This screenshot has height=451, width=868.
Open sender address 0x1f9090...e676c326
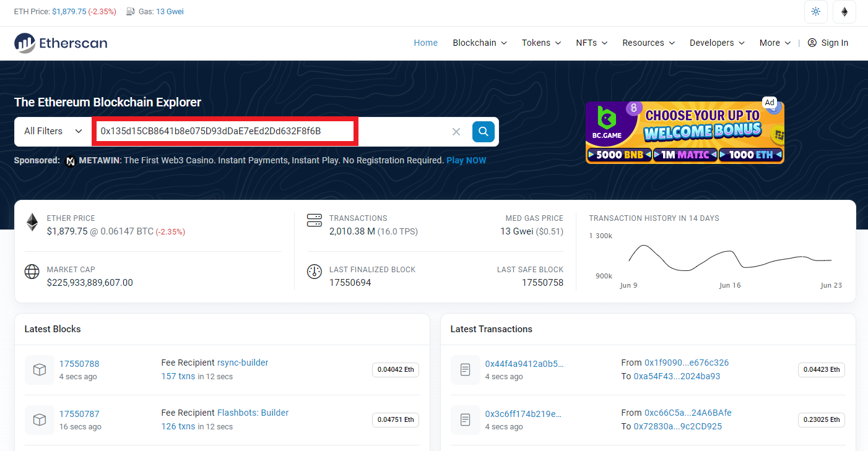pos(687,363)
